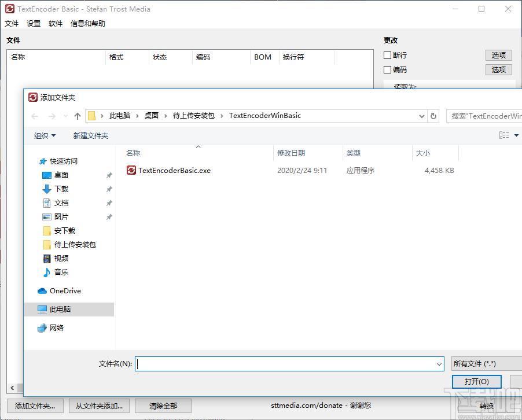Click the OneDrive cloud icon
This screenshot has width=522, height=420.
tap(42, 291)
